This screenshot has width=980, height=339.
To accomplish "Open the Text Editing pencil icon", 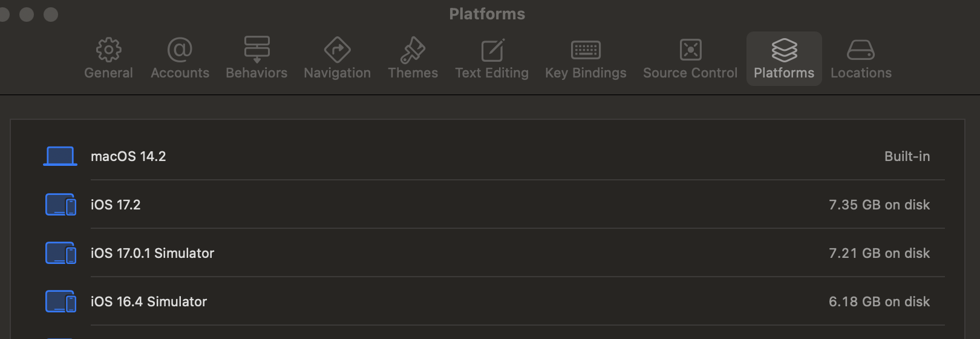I will click(492, 50).
